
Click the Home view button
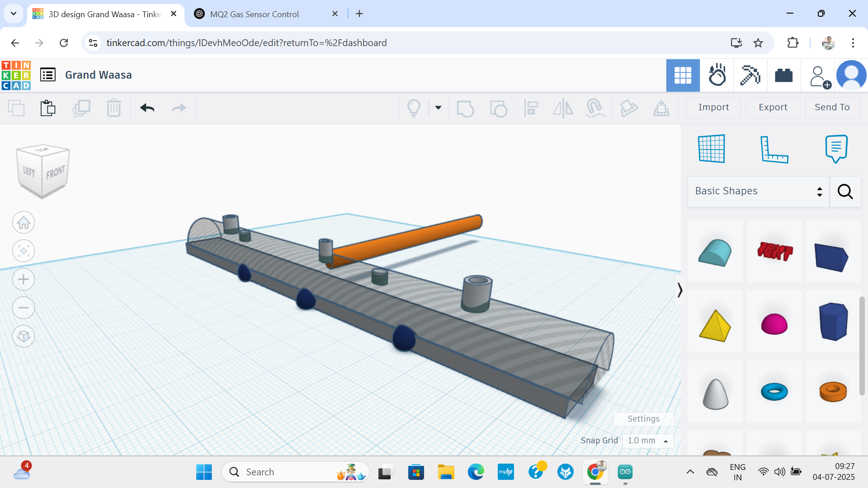[24, 223]
